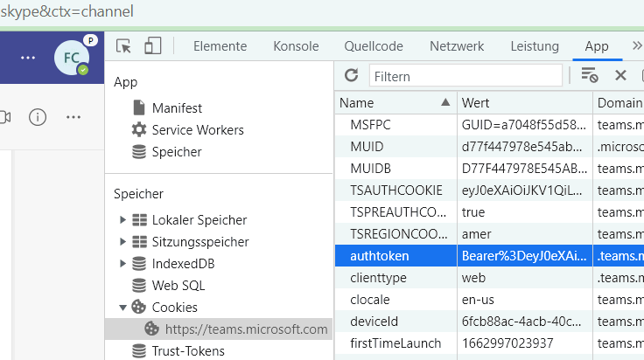This screenshot has height=360, width=644.
Task: Click value 1662997023937 cell
Action: click(x=524, y=343)
